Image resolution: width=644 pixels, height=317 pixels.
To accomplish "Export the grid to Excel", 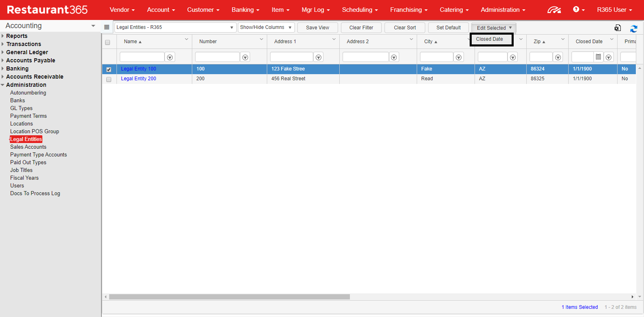I will [x=618, y=28].
